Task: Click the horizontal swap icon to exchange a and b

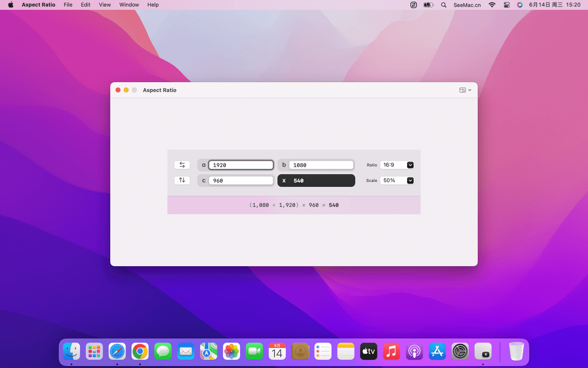Action: (x=182, y=165)
